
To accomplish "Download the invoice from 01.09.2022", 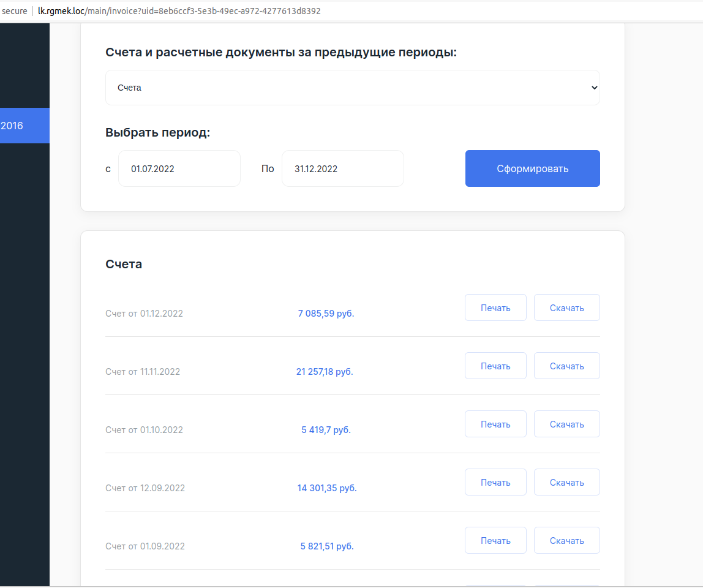I will pos(566,540).
